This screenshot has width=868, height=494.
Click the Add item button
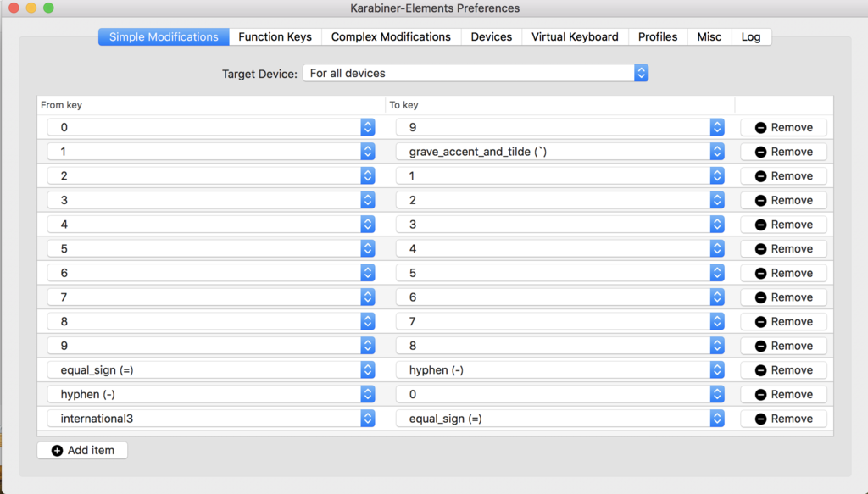(x=82, y=450)
